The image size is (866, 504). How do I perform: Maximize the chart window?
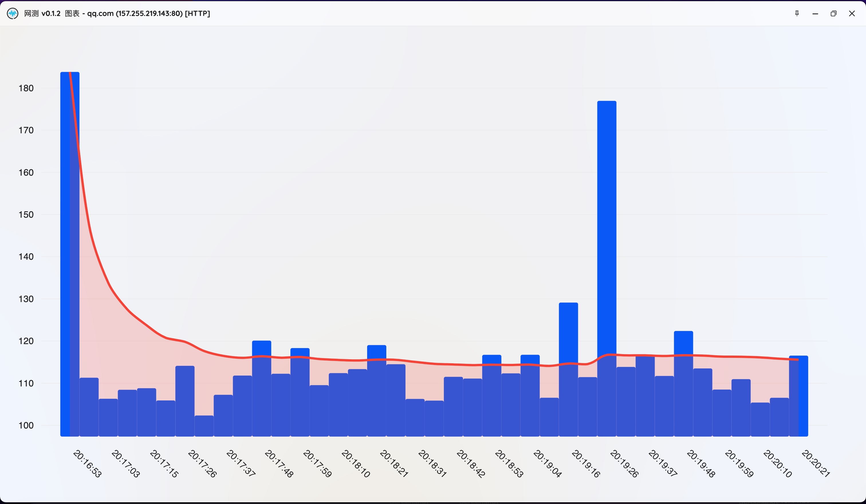(x=833, y=13)
